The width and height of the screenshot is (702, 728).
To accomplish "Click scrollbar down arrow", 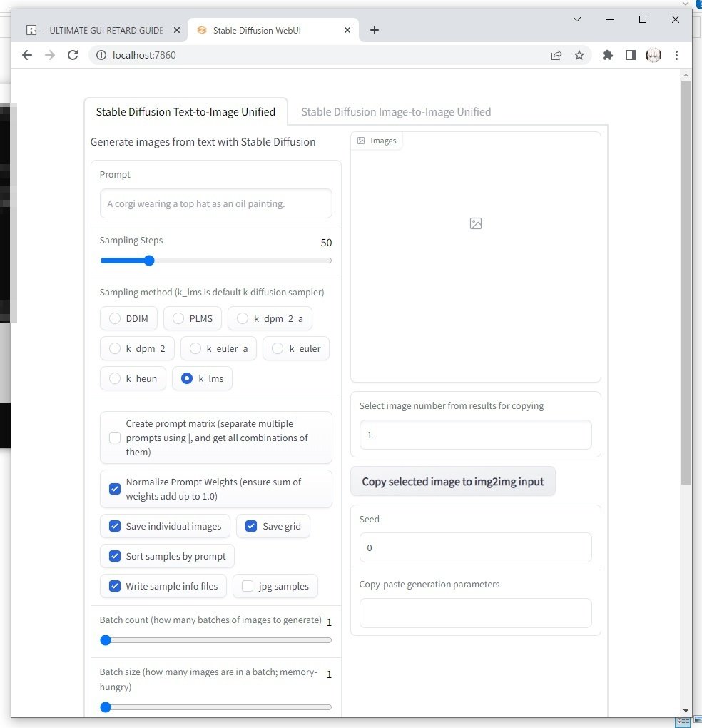I will (x=686, y=711).
